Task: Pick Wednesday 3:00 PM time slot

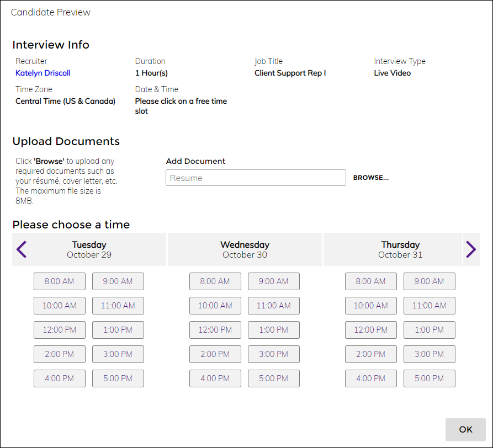Action: point(274,354)
